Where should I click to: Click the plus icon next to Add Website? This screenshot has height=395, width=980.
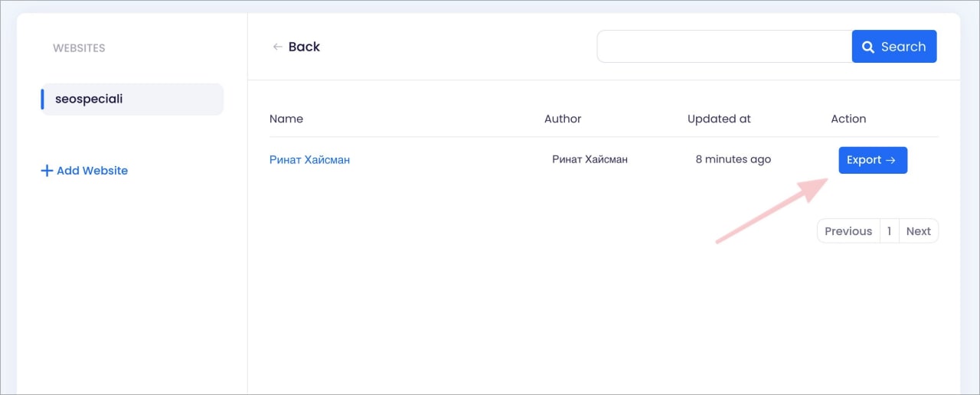click(x=47, y=171)
